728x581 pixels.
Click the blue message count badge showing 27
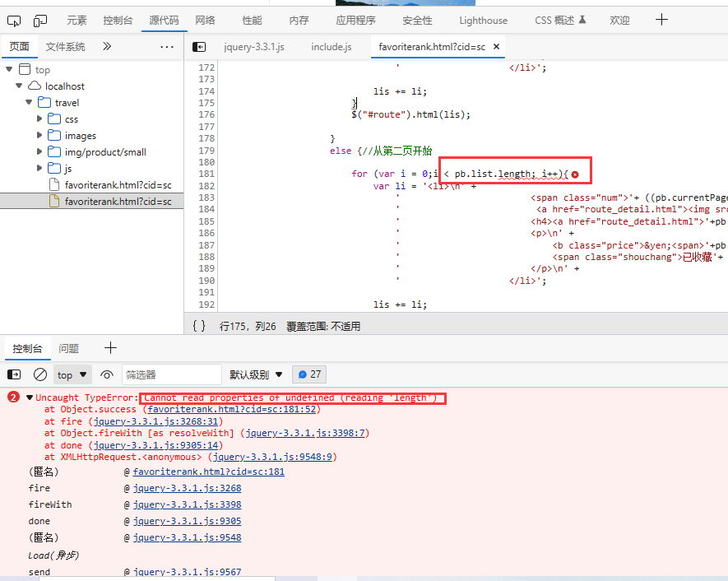[308, 374]
